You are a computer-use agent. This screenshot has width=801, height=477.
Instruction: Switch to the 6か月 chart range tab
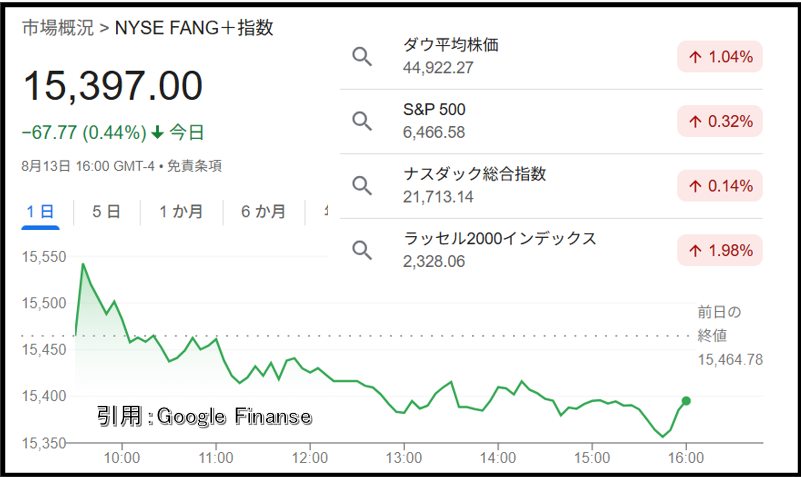tap(264, 212)
